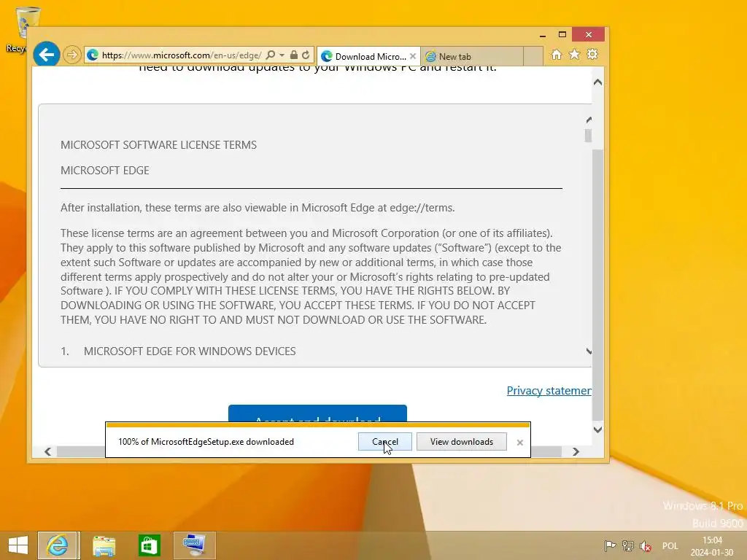Image resolution: width=747 pixels, height=560 pixels.
Task: Click the POL language indicator
Action: (670, 545)
